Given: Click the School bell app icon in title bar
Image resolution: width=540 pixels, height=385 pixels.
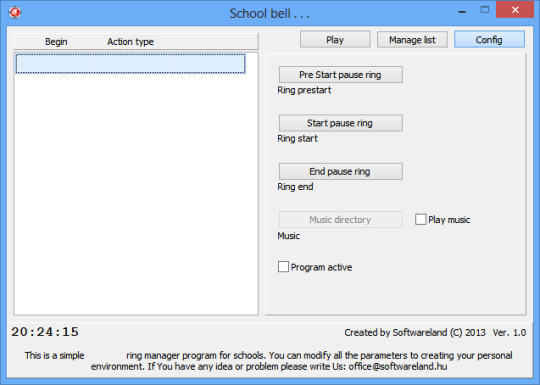Looking at the screenshot, I should tap(15, 13).
